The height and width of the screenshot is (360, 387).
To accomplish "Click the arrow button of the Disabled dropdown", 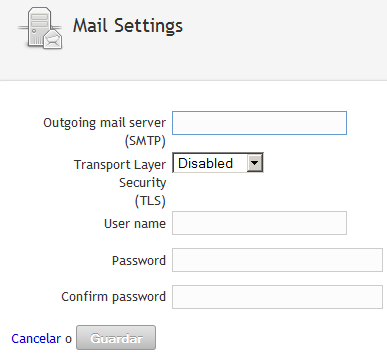I will [x=255, y=163].
